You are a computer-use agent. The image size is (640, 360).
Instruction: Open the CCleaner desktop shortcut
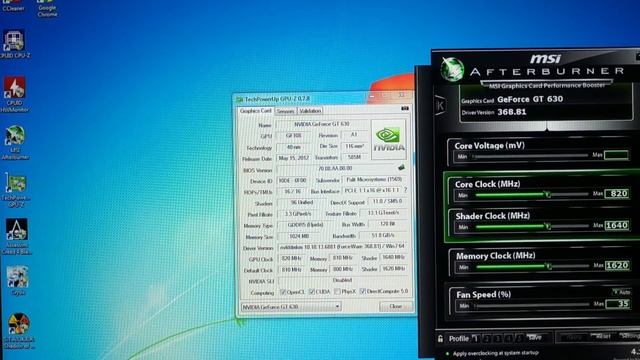[13, 6]
